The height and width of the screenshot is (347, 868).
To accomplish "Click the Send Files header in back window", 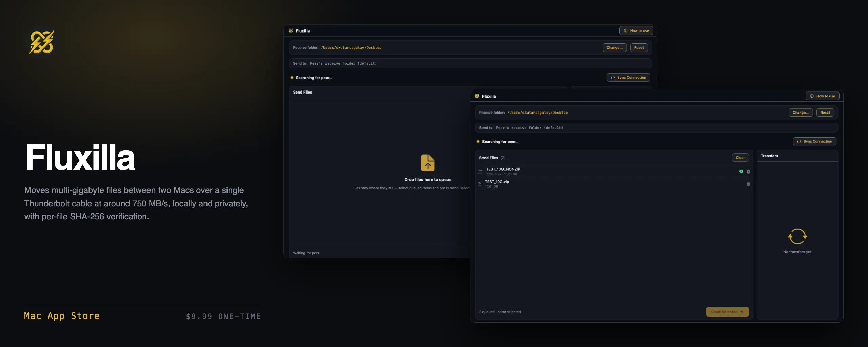I will point(302,92).
